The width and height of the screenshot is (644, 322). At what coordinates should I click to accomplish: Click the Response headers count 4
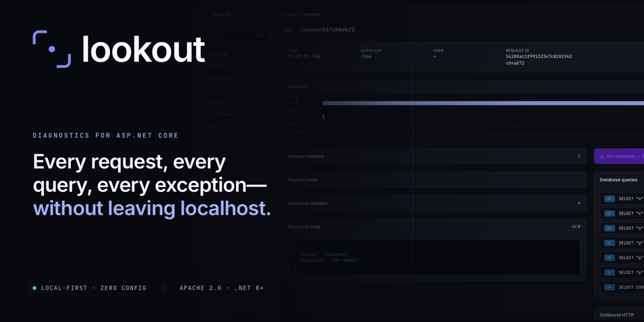579,203
